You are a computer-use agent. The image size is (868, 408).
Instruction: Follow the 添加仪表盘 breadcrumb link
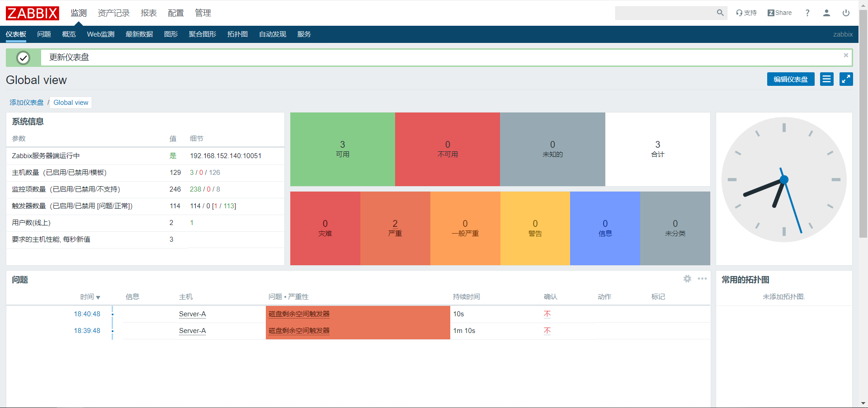27,103
